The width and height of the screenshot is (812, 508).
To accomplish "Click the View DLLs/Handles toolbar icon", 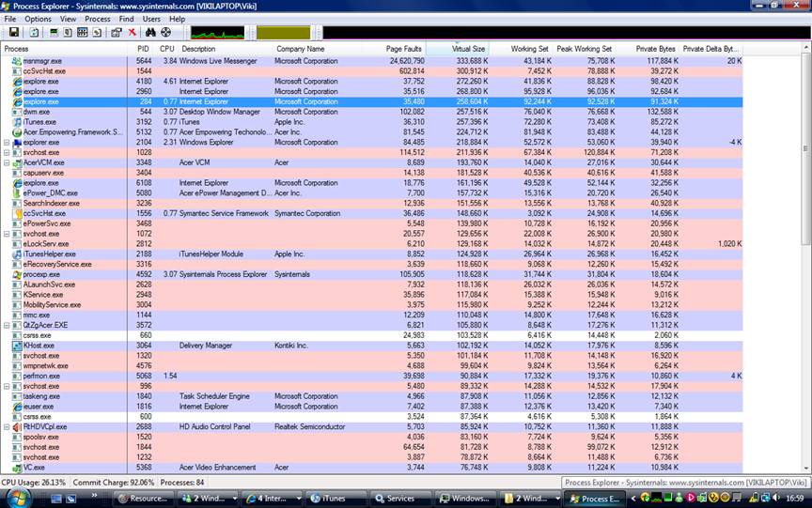I will pyautogui.click(x=97, y=33).
